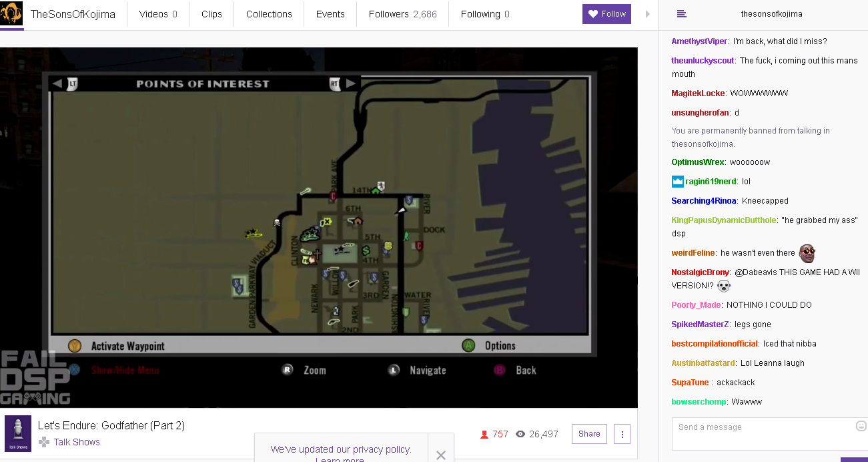Click KingPapusDynamicButthole username
Viewport: 868px width, 462px height.
point(724,220)
